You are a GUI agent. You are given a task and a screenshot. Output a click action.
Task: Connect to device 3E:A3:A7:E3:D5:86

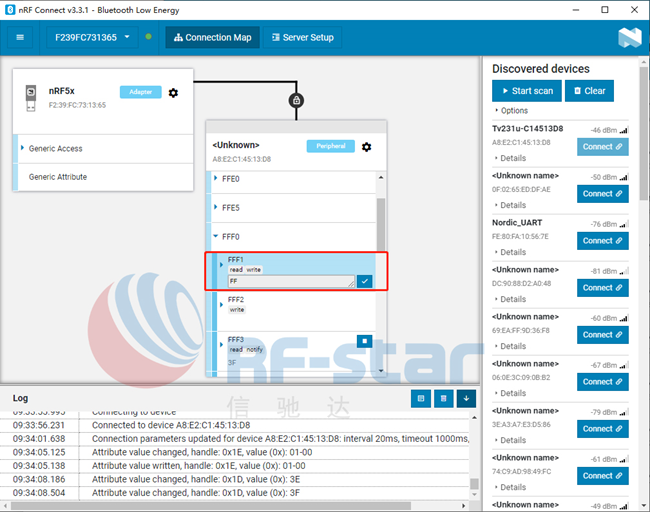point(602,429)
